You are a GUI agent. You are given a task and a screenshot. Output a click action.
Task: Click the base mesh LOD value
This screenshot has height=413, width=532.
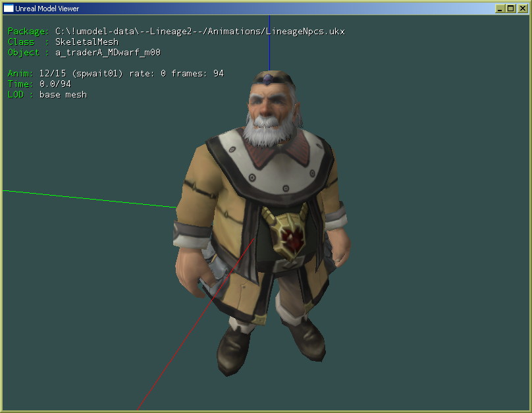tap(63, 95)
